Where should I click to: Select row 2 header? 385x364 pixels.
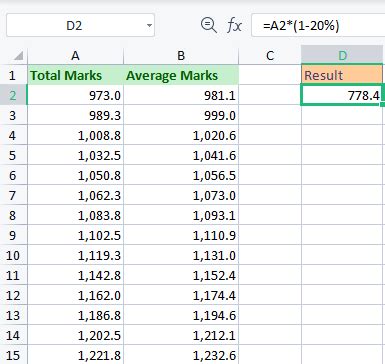point(13,95)
